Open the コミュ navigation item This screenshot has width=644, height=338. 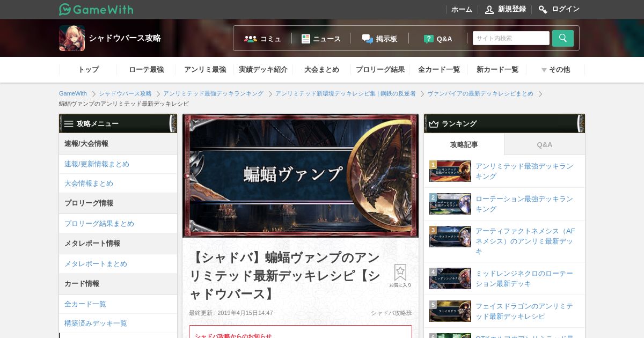coord(262,39)
